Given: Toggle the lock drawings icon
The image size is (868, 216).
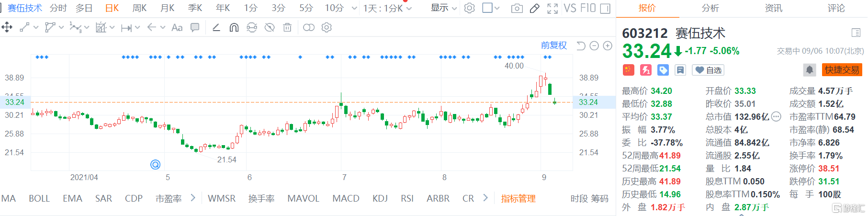Looking at the screenshot, I should pos(252,27).
